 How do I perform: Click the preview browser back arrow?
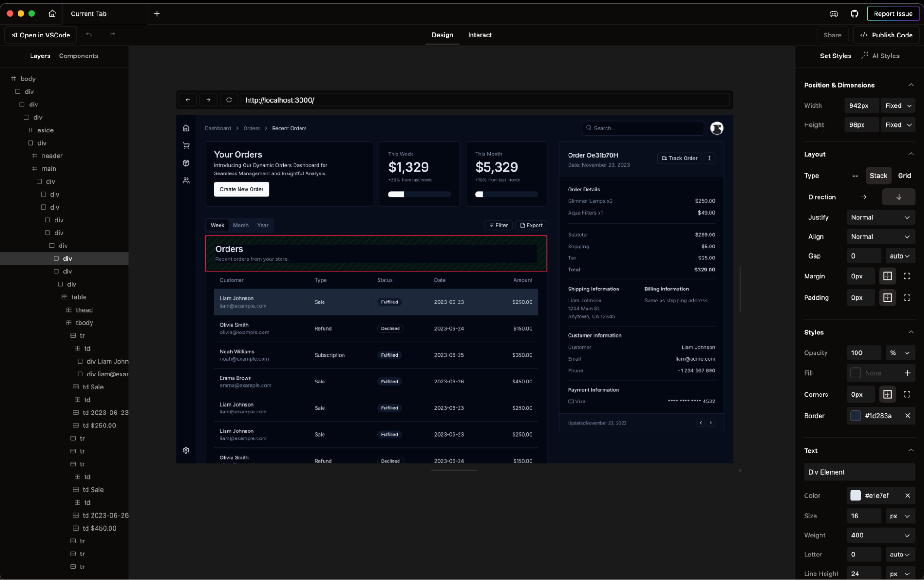188,100
